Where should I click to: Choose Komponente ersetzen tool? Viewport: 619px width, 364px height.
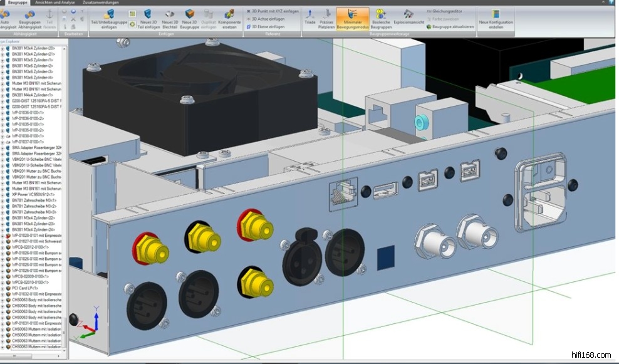229,14
